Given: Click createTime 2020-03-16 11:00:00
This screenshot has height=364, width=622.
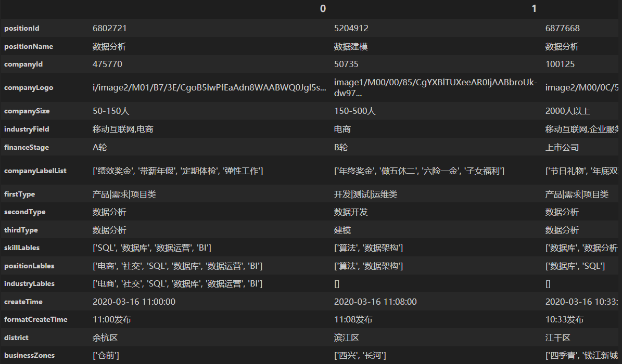Looking at the screenshot, I should pos(134,302).
